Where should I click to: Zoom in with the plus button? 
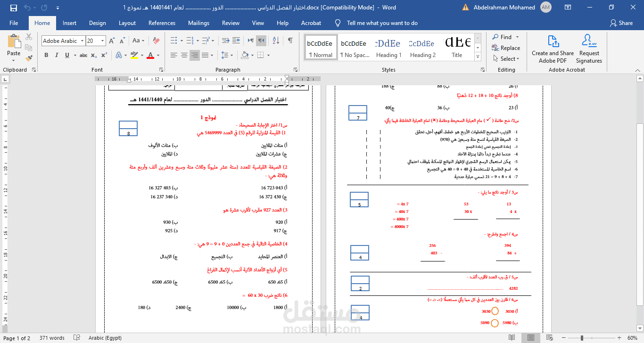pos(619,338)
